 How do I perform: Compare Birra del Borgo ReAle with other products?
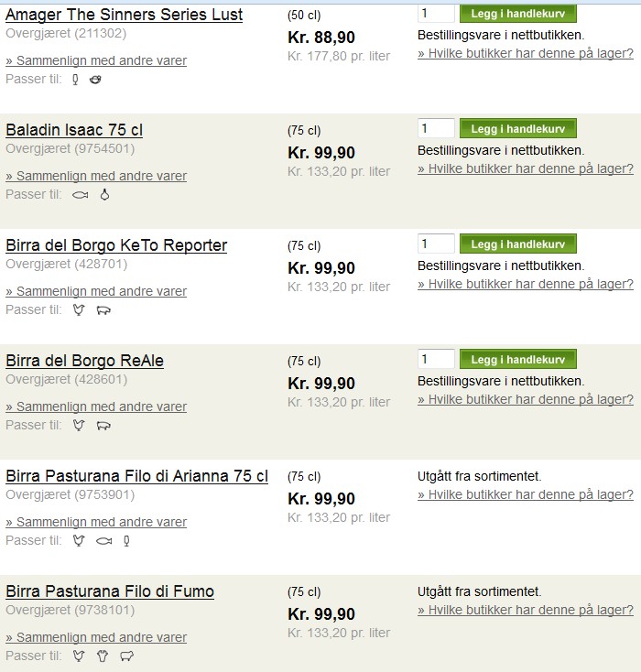96,406
